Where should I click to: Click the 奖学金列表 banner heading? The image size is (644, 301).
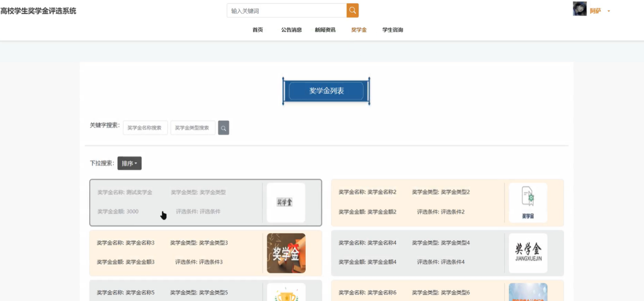tap(326, 91)
